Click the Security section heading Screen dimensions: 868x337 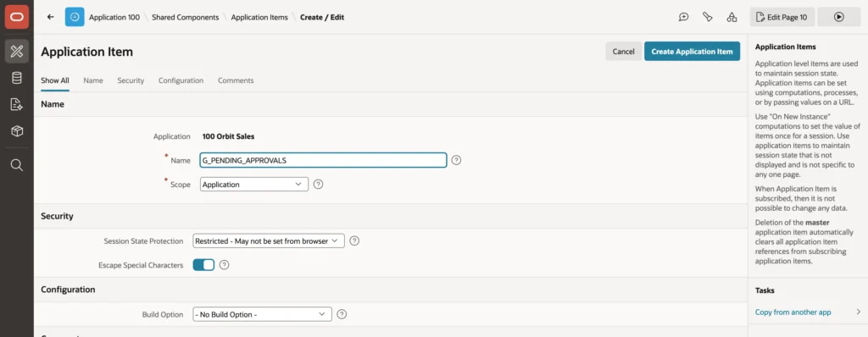(x=57, y=216)
